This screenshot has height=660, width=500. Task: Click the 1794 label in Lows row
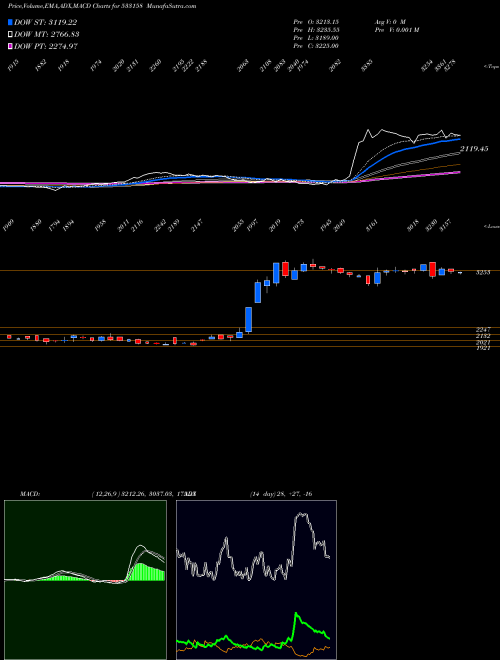coord(54,226)
